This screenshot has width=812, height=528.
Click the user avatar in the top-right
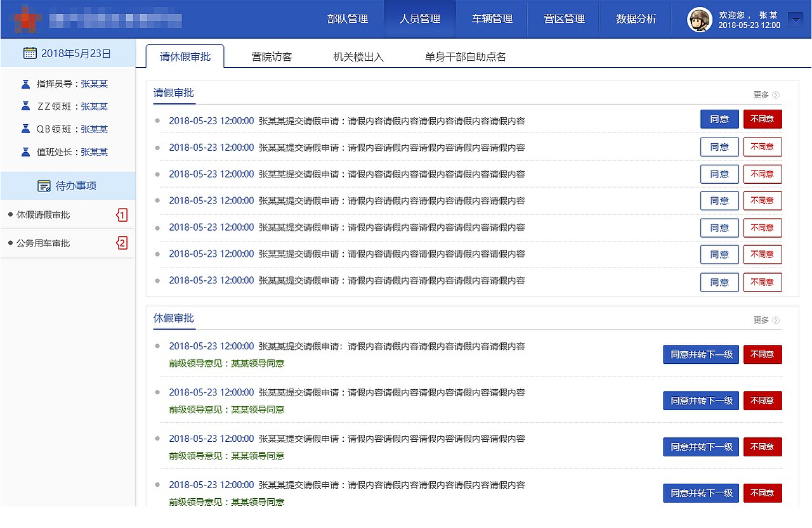tap(698, 20)
